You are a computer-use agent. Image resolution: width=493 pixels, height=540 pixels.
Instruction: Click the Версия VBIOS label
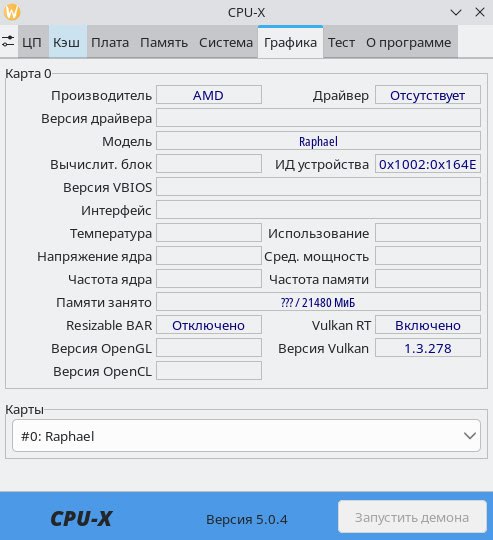[x=107, y=187]
